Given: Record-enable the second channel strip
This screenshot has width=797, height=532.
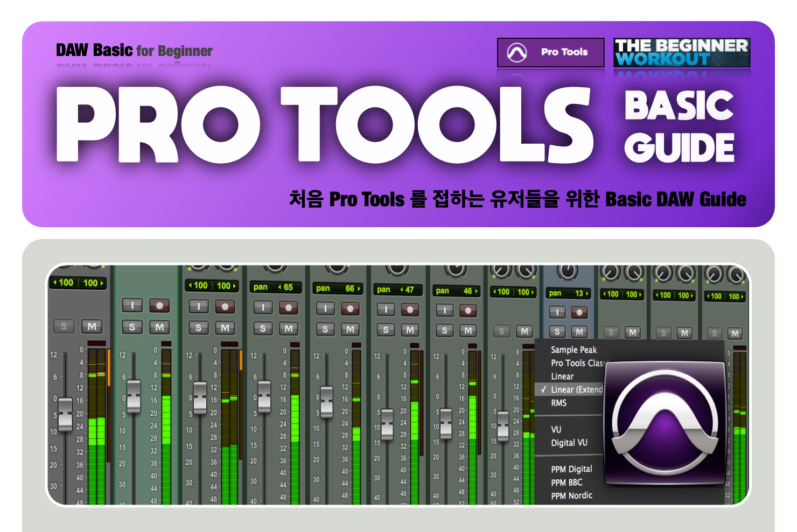Looking at the screenshot, I should click(x=159, y=305).
